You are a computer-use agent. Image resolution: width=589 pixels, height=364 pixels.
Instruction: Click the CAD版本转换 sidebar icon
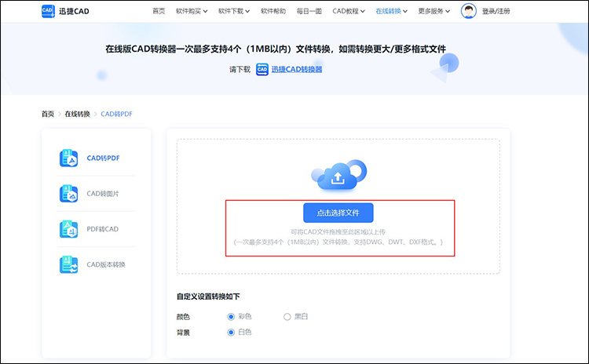point(69,264)
